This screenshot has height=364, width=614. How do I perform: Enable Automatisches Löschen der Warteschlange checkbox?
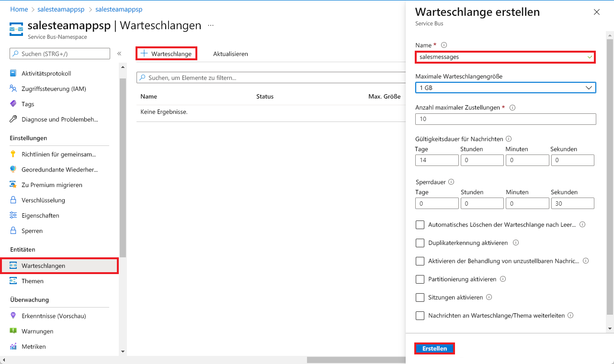(x=420, y=225)
